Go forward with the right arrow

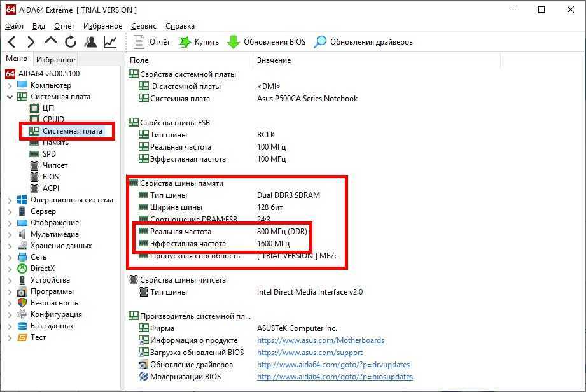tap(31, 42)
